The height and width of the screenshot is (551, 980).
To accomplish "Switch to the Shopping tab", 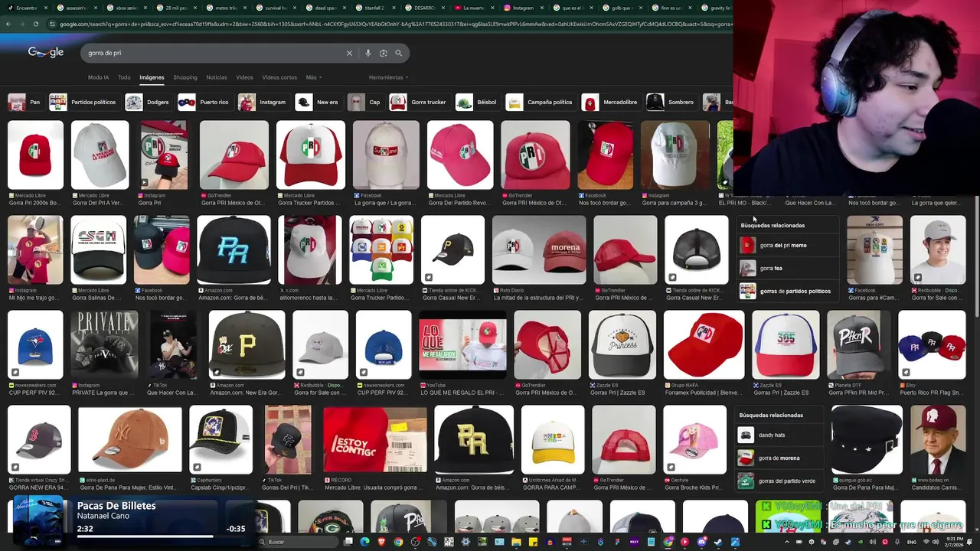I will [x=185, y=77].
